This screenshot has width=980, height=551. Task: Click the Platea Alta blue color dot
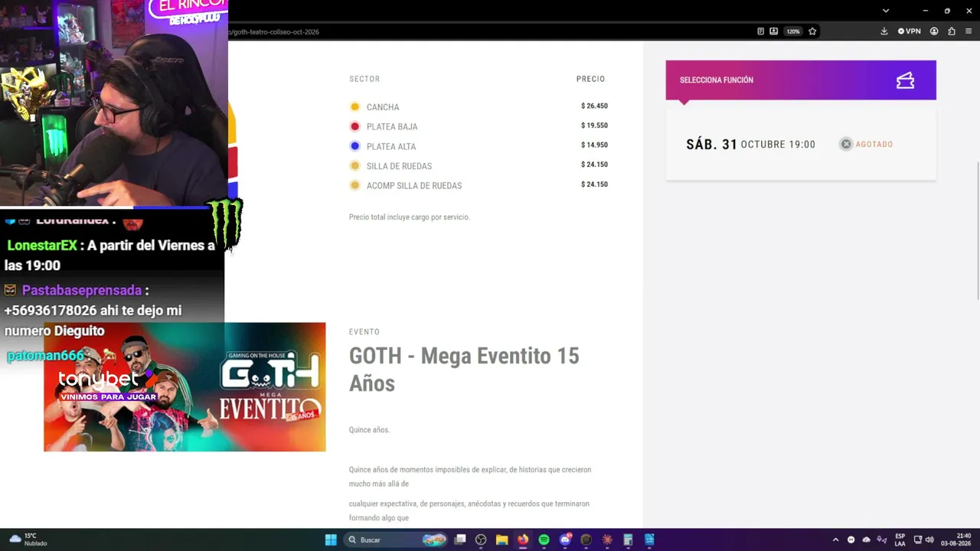pyautogui.click(x=354, y=146)
